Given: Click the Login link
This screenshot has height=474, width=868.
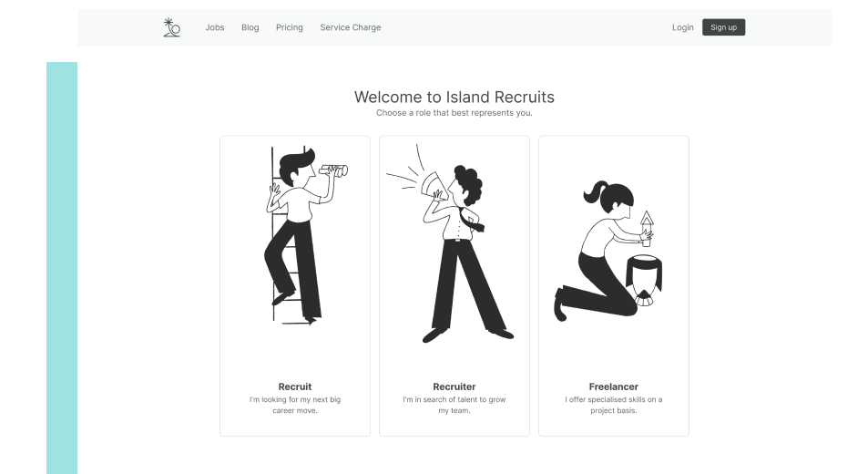Looking at the screenshot, I should 682,27.
